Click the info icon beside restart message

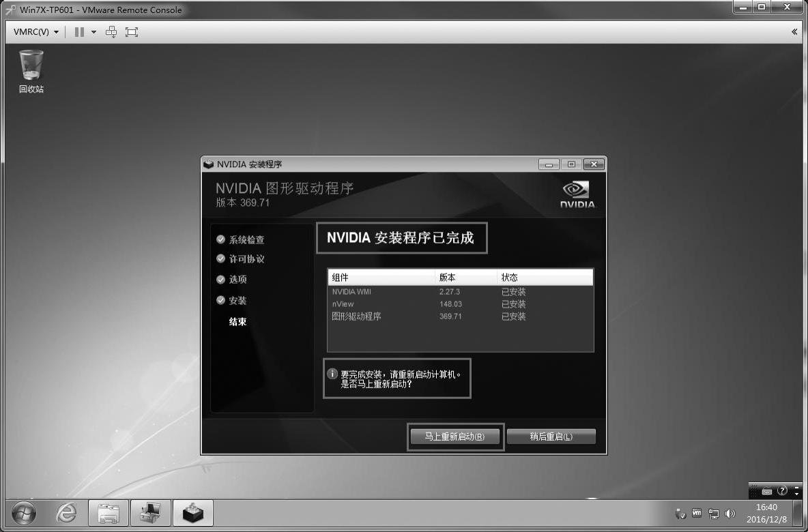click(x=332, y=374)
